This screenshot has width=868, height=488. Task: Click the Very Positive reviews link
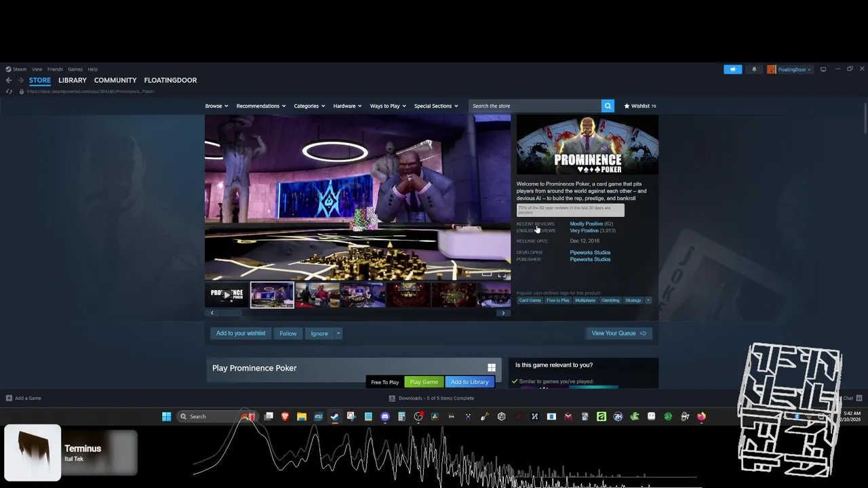click(584, 230)
